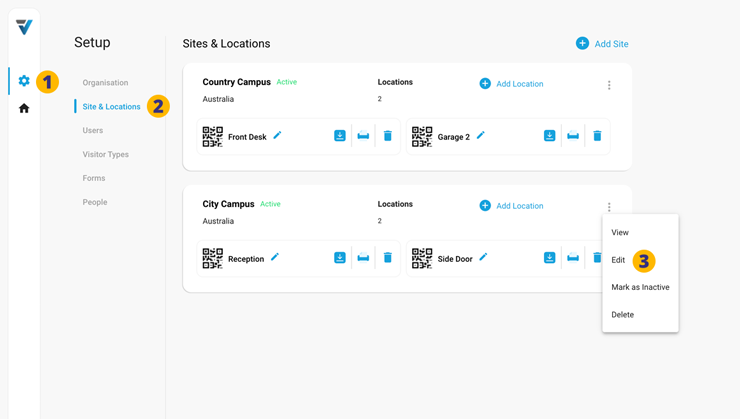Screen dimensions: 740x419
Task: Collapse City Campus three-dot options menu
Action: pos(609,207)
